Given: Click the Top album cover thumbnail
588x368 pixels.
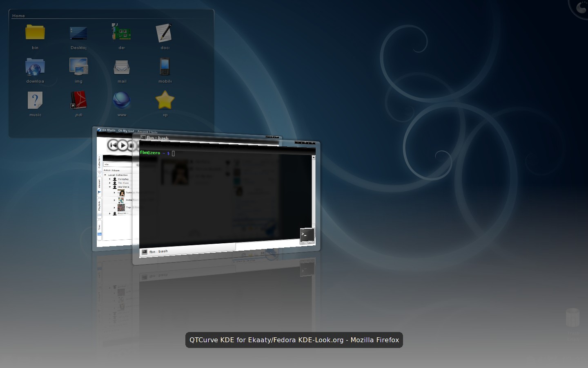Looking at the screenshot, I should pos(121,207).
